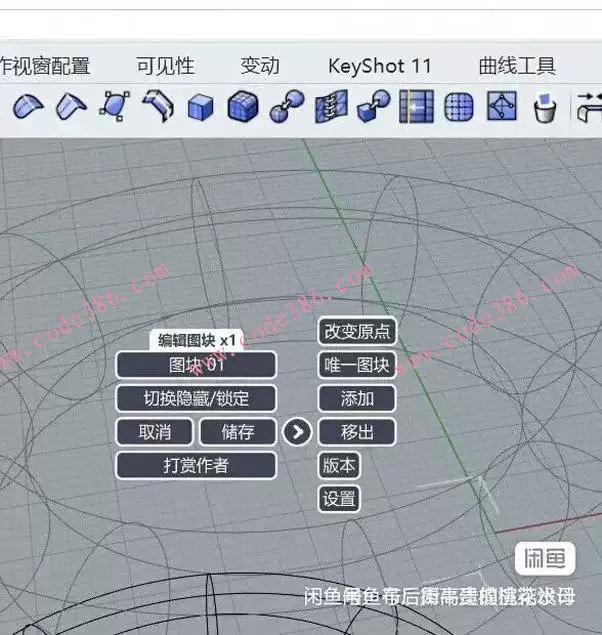The height and width of the screenshot is (635, 602).
Task: Select the surface-from-corner-points icon
Action: (x=115, y=106)
